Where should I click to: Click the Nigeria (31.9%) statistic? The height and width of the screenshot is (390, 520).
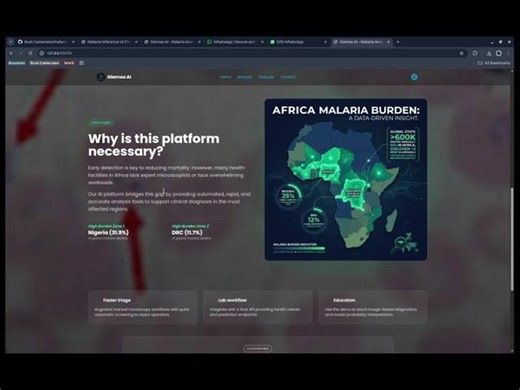click(x=108, y=232)
